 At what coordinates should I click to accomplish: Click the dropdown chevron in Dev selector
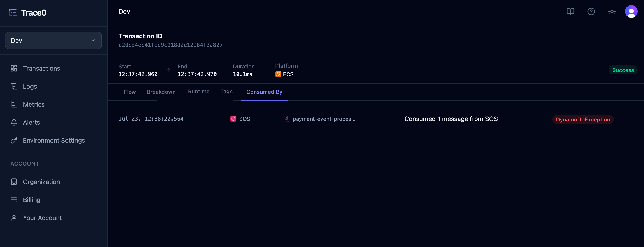93,40
